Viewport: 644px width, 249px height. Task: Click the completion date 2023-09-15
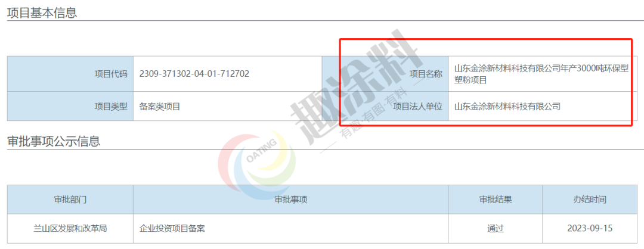pos(590,229)
